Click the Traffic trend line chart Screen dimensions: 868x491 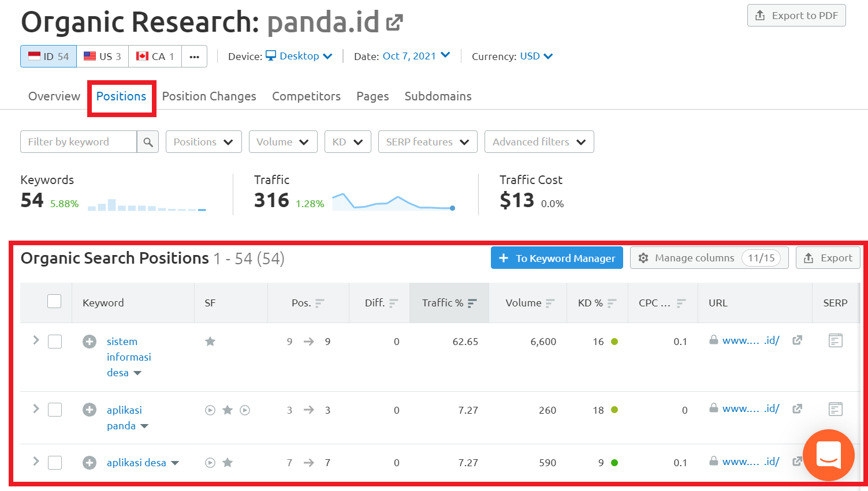[x=394, y=202]
